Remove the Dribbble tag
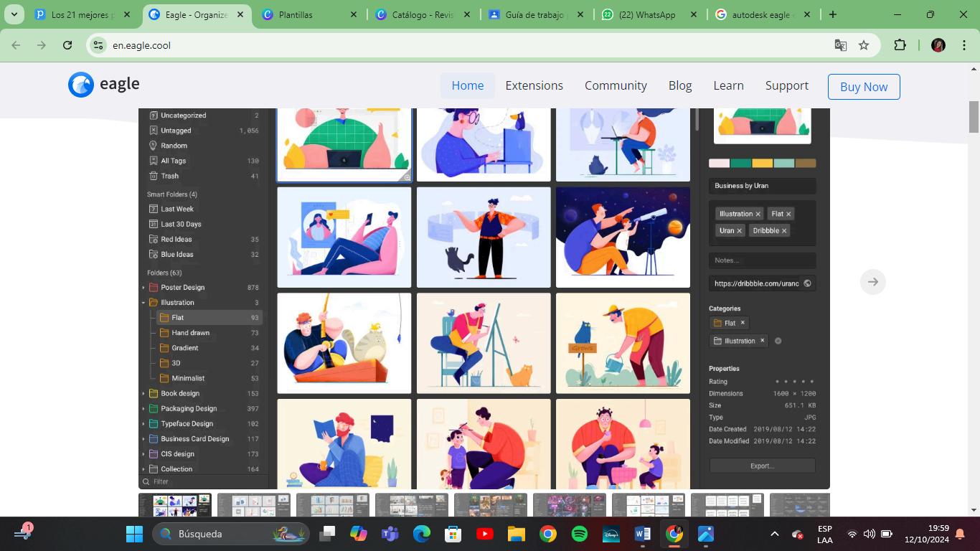Image resolution: width=980 pixels, height=551 pixels. (784, 230)
